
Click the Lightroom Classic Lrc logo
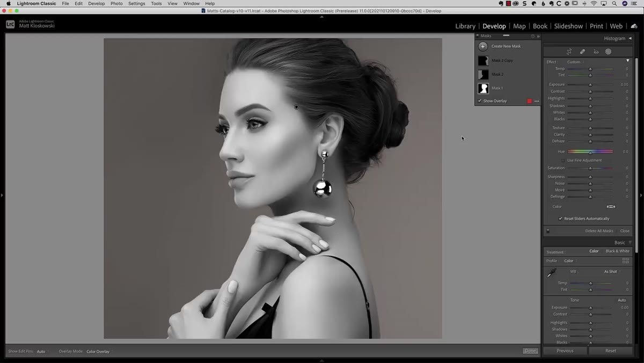tap(10, 24)
